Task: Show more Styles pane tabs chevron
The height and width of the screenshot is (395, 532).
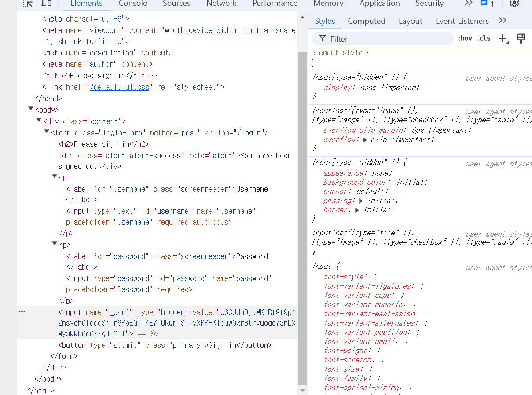Action: point(503,21)
